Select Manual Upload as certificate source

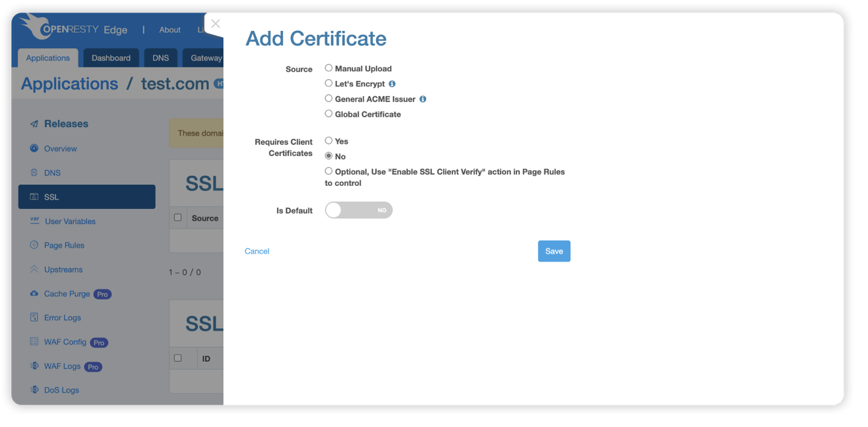328,67
